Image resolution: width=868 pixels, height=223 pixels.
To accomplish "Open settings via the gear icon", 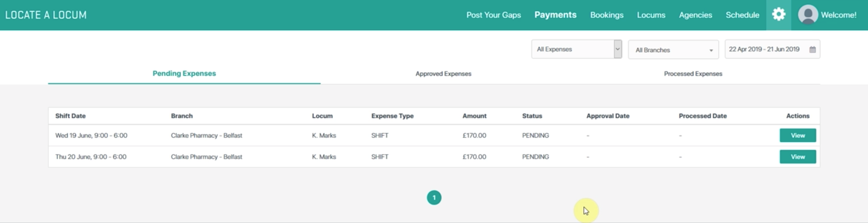I will point(779,15).
